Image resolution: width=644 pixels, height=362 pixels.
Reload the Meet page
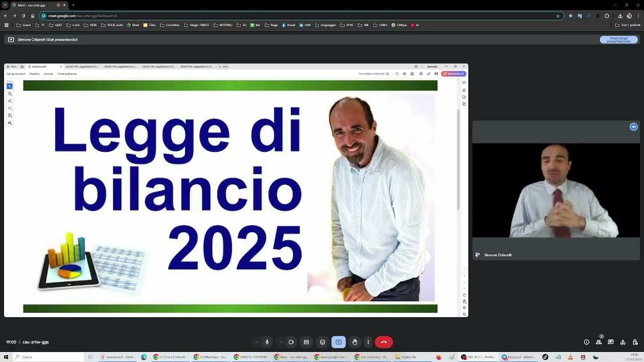pyautogui.click(x=23, y=16)
